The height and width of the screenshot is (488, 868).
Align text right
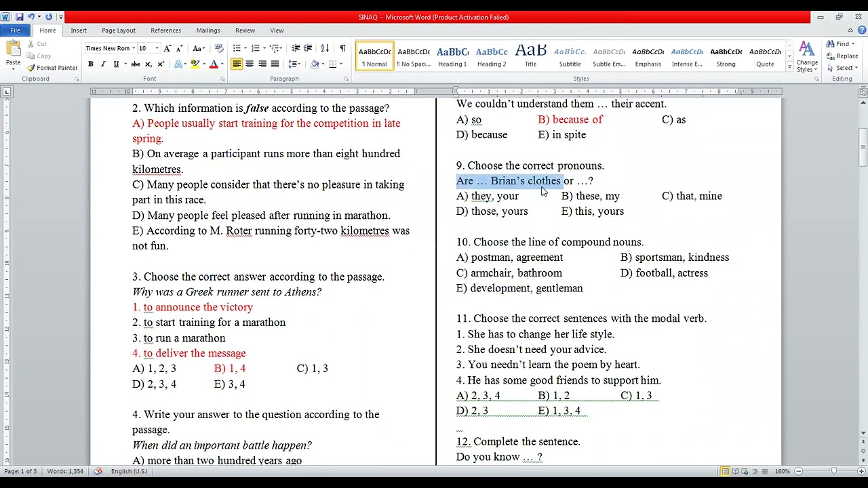tap(262, 64)
